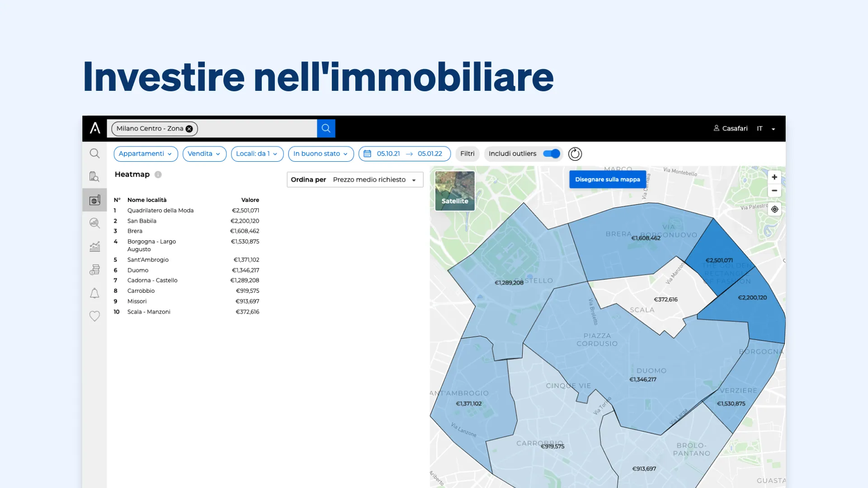
Task: Click the Casafari logo icon
Action: click(x=95, y=128)
